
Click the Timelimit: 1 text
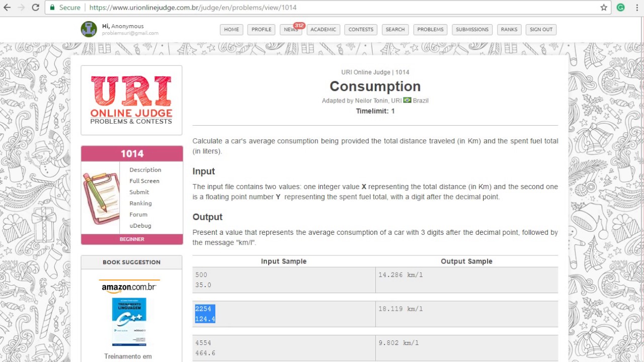(375, 111)
